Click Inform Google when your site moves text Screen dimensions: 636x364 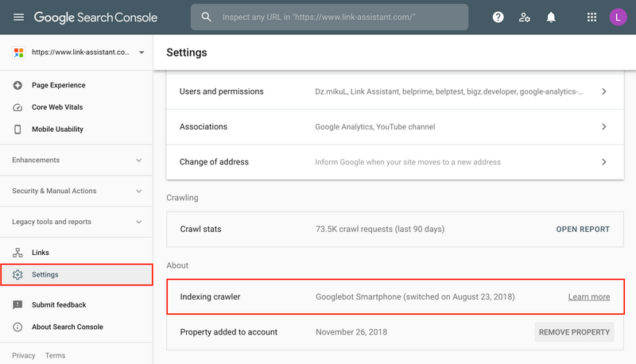point(408,162)
